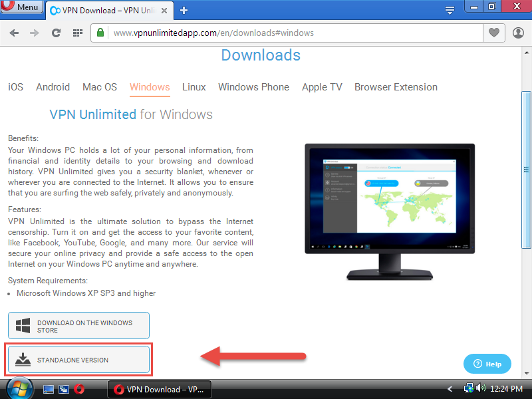Click the browser Forward arrow
This screenshot has width=532, height=399.
[x=35, y=33]
